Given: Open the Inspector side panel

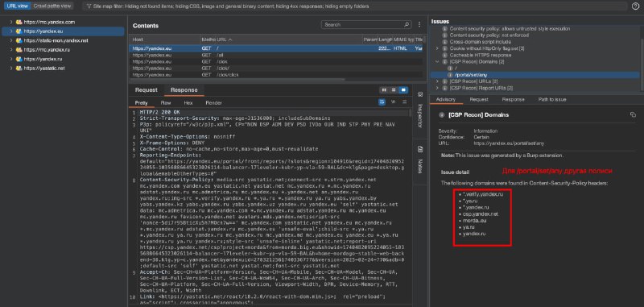Looking at the screenshot, I should (419, 110).
